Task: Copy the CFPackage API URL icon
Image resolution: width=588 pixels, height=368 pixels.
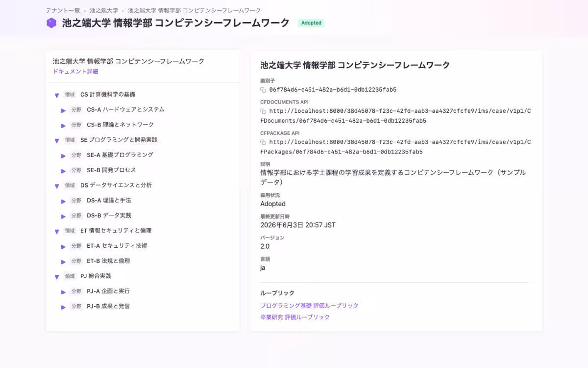Action: [263, 142]
